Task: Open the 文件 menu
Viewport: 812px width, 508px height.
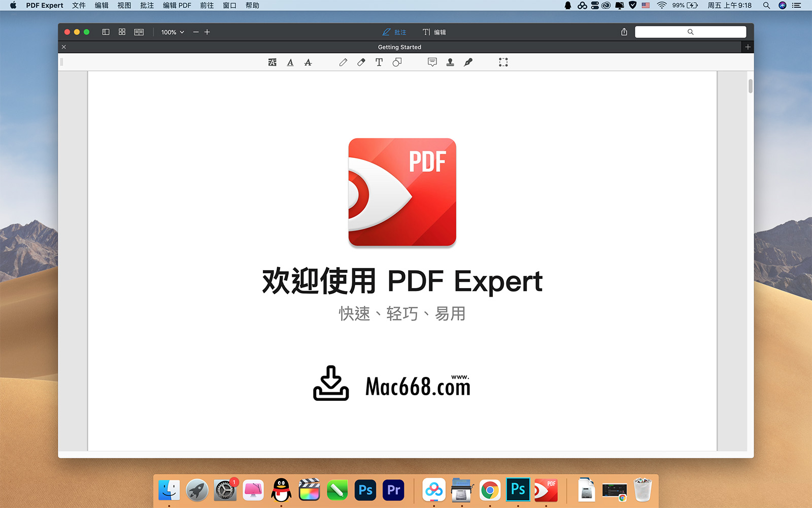Action: point(79,6)
